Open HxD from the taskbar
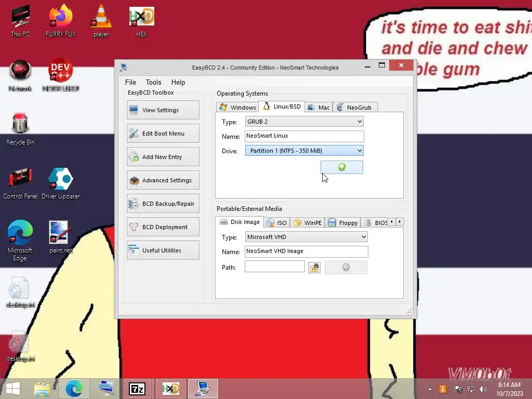Image resolution: width=532 pixels, height=399 pixels. (x=170, y=389)
